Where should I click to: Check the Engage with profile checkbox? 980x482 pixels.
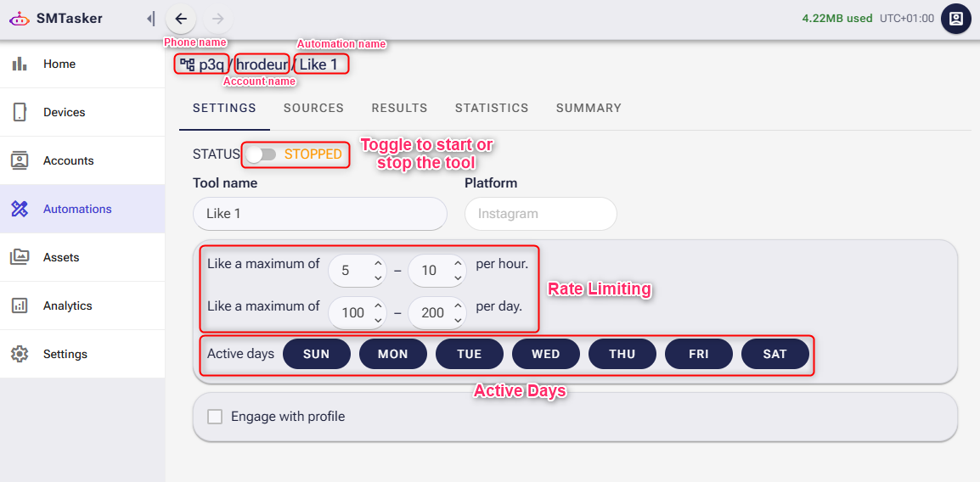tap(215, 417)
